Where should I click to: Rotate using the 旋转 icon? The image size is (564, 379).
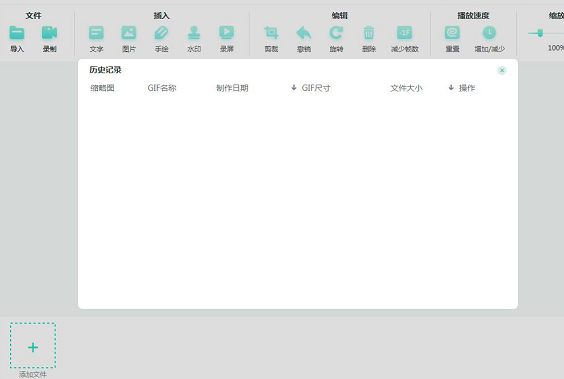pyautogui.click(x=336, y=33)
